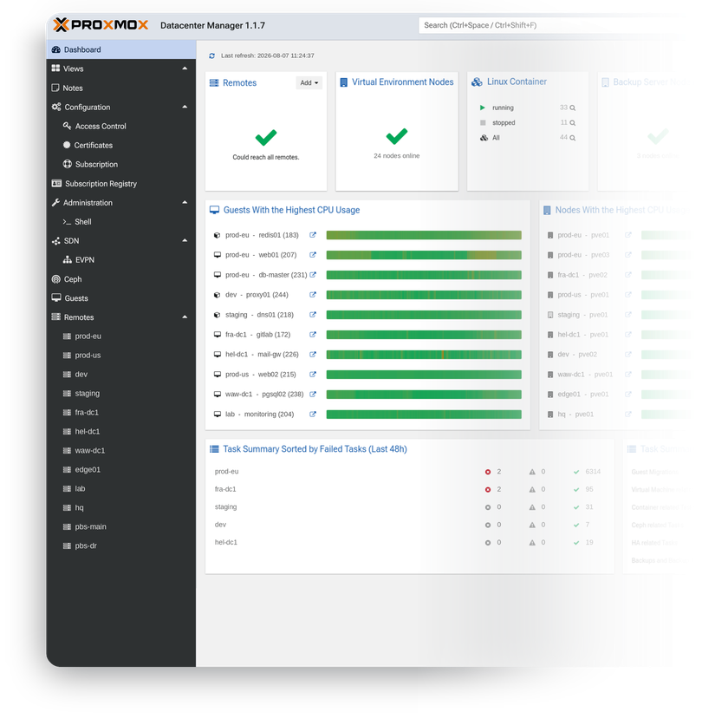Click the hel-dc1 task summary row

(409, 543)
